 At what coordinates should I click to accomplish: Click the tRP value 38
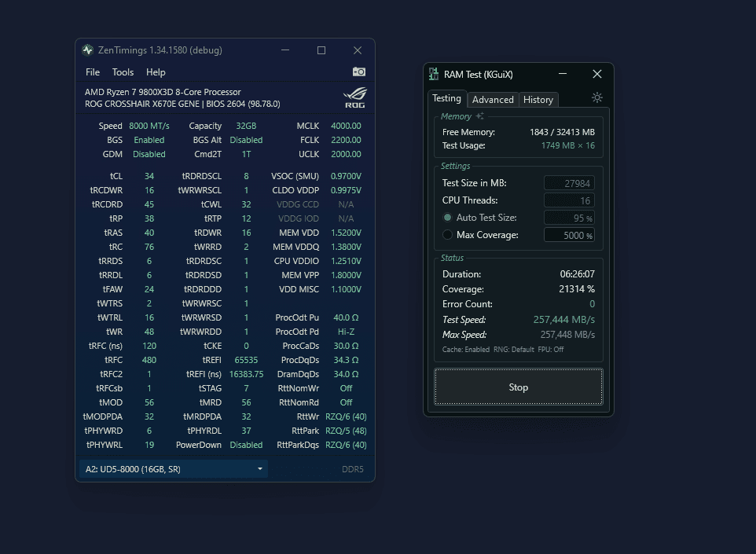[149, 218]
